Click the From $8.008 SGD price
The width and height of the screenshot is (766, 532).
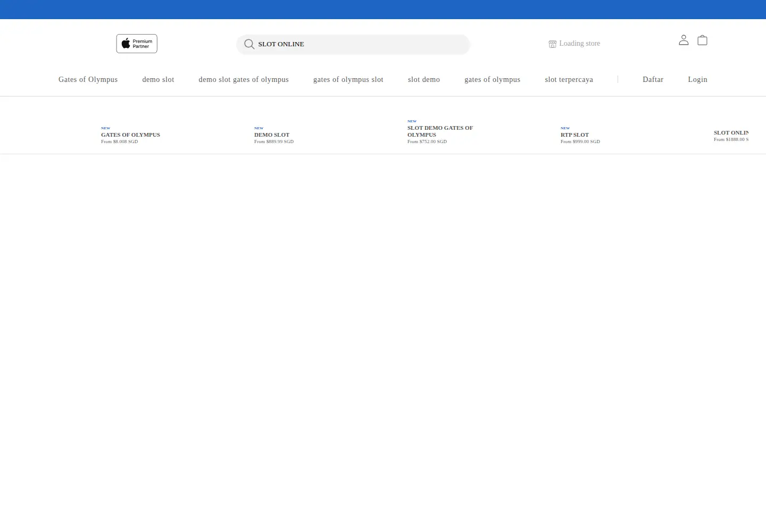(120, 142)
